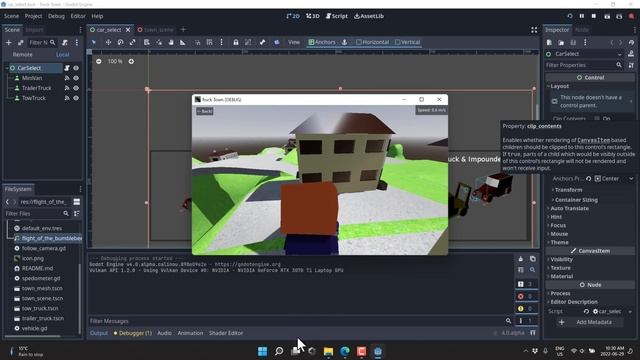The height and width of the screenshot is (360, 640).
Task: Toggle distraction-free mode icon
Action: (534, 30)
